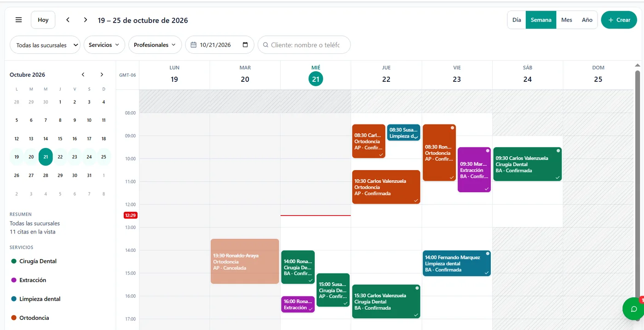644x330 pixels.
Task: Open Saturday 09:30 Carlos Valenzuela appointment
Action: [528, 164]
